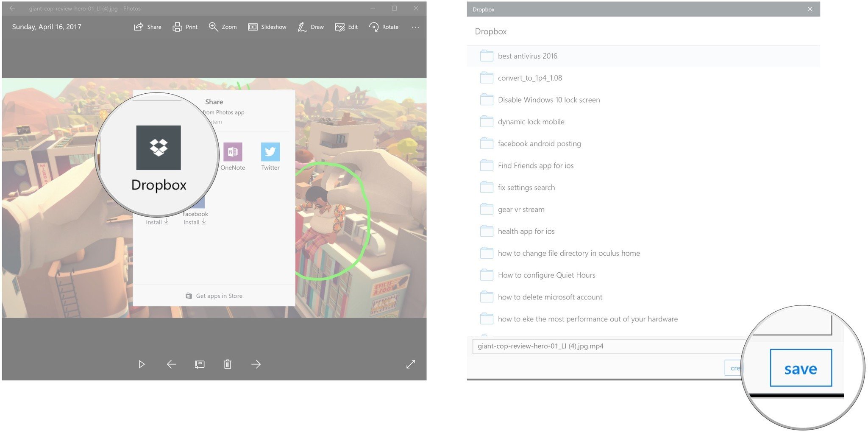The width and height of the screenshot is (868, 433).
Task: Open How to configure Quiet Hours folder
Action: tap(643, 275)
